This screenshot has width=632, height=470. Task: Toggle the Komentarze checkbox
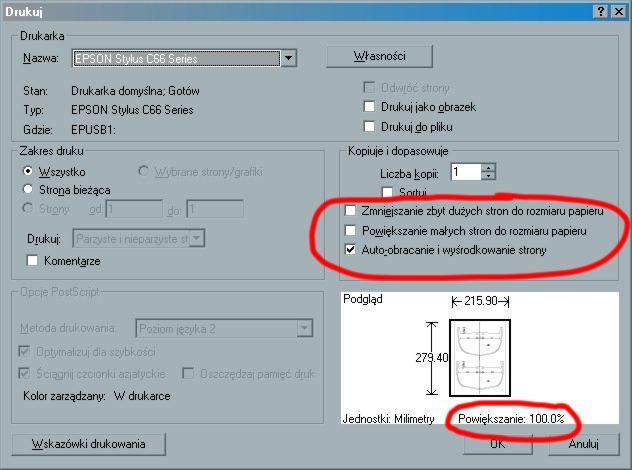32,261
